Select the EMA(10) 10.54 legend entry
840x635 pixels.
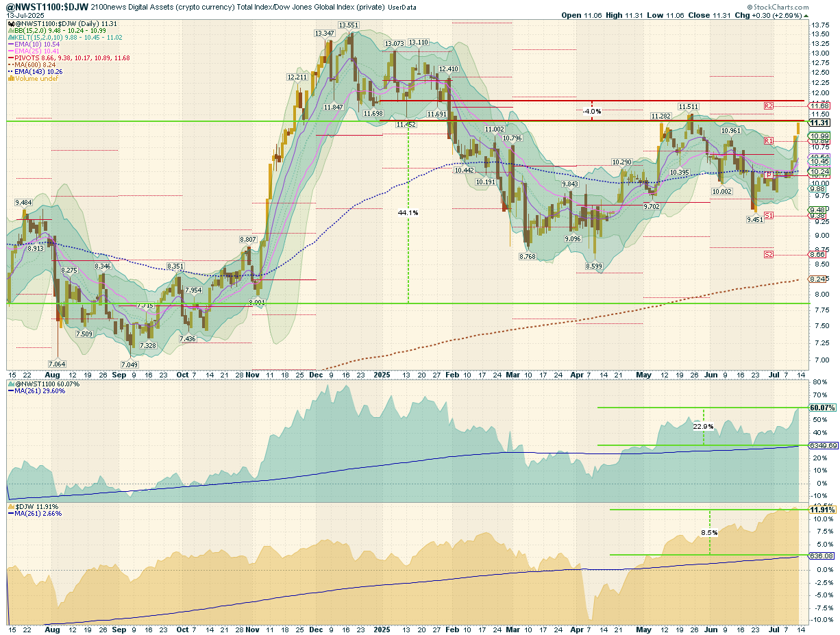point(37,44)
